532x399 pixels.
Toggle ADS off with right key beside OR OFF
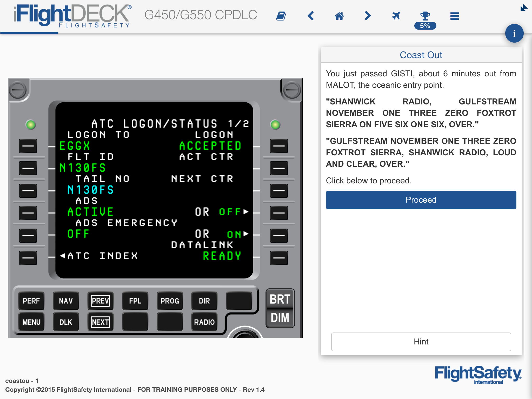point(279,213)
